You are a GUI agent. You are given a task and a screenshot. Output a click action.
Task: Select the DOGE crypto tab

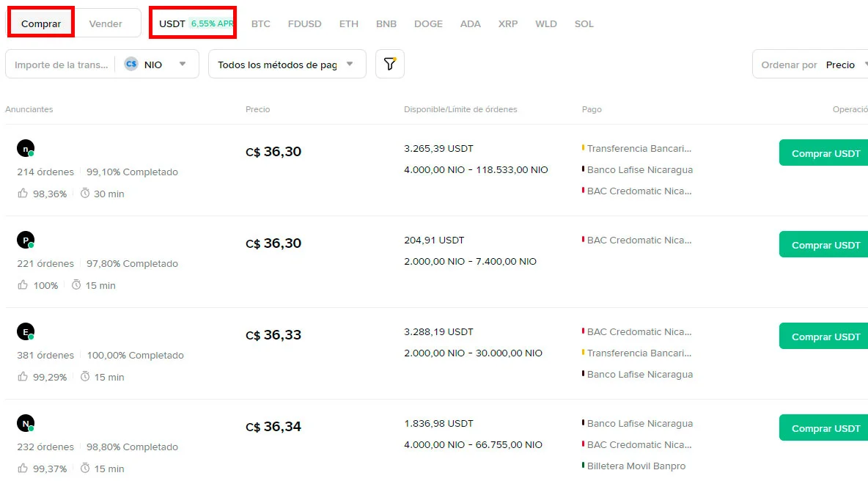pos(428,23)
